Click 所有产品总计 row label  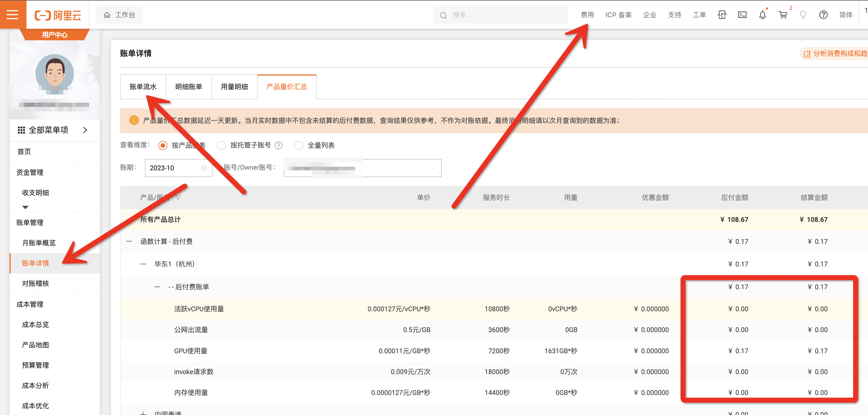160,219
